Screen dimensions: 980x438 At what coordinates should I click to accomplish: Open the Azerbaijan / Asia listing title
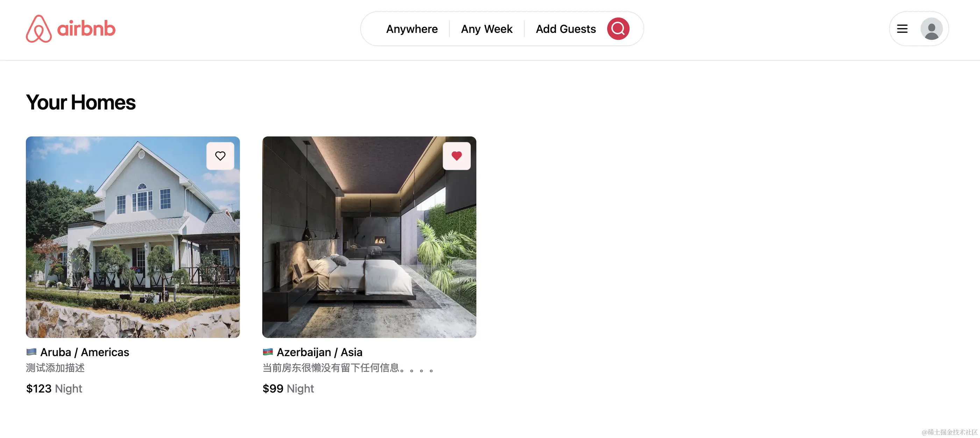click(319, 352)
